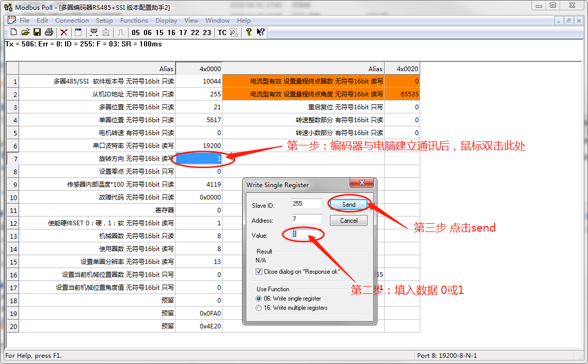Toggle Close dialog on Response ok checkbox
This screenshot has height=364, width=588.
[259, 272]
